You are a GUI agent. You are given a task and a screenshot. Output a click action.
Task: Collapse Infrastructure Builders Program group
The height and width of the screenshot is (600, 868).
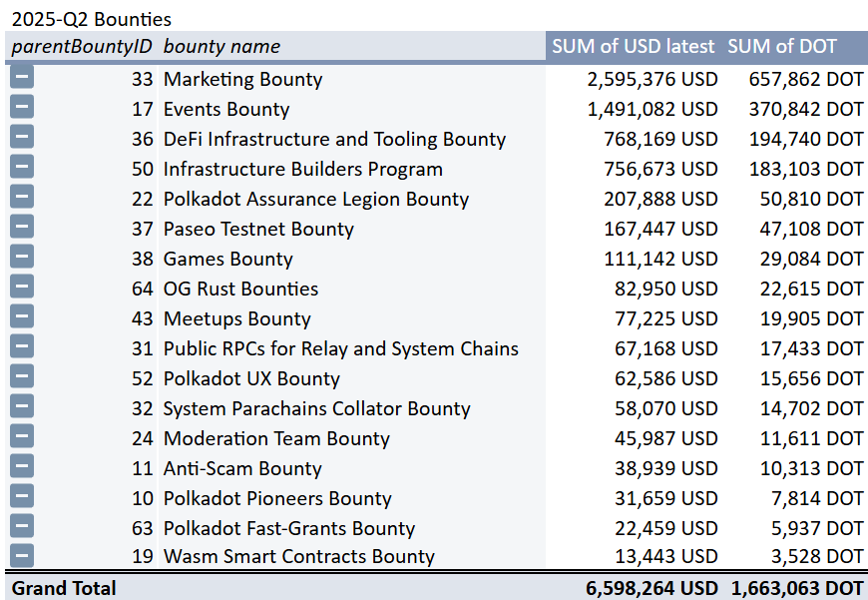(x=22, y=168)
